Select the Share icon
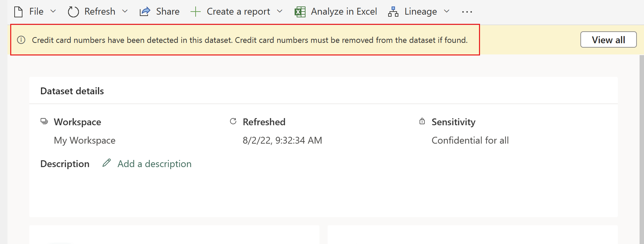This screenshot has width=644, height=244. point(145,11)
